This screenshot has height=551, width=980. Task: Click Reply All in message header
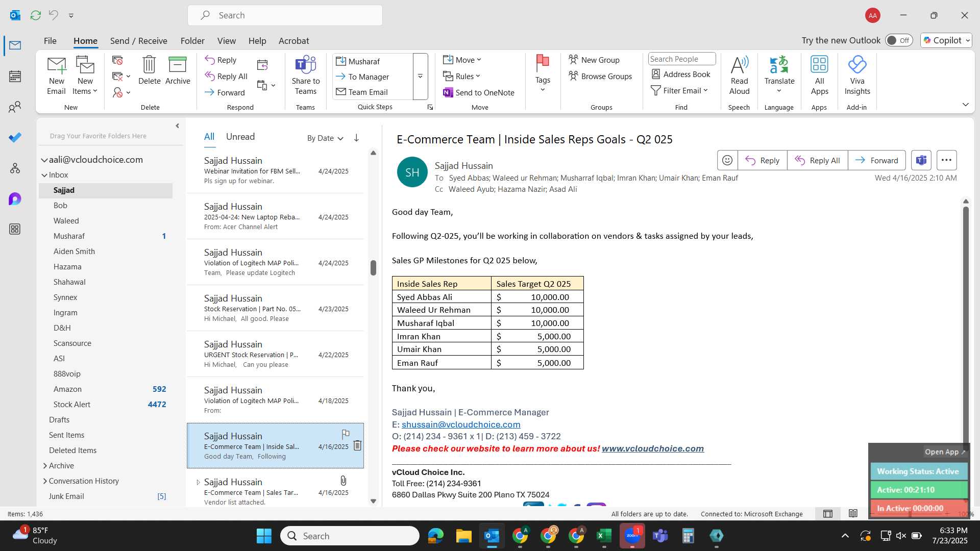[818, 160]
